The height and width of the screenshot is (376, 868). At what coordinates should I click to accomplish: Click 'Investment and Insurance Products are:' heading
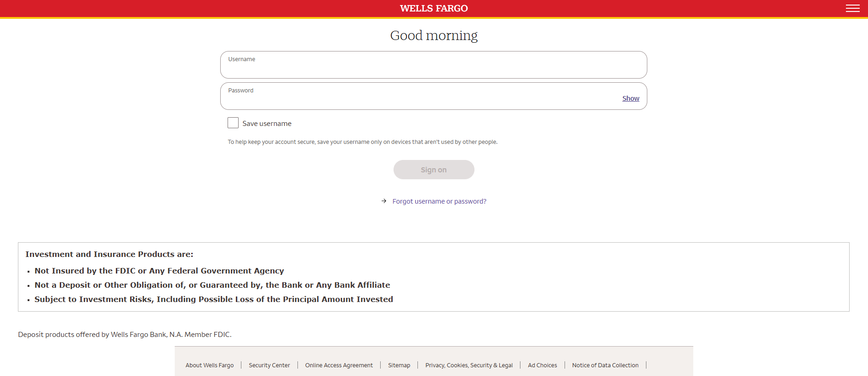pyautogui.click(x=109, y=254)
